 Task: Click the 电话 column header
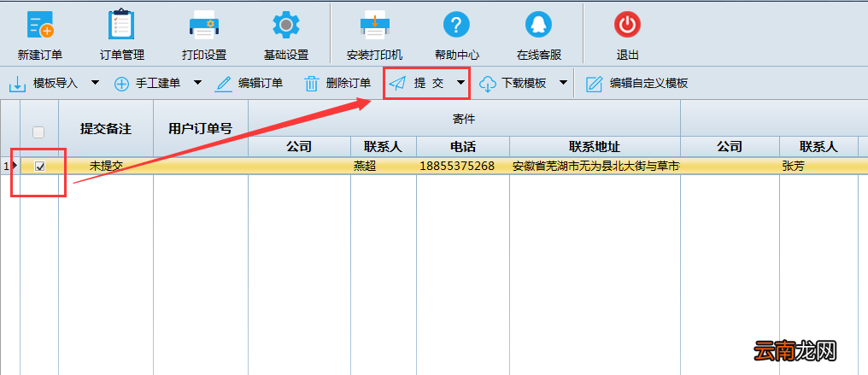pos(463,147)
